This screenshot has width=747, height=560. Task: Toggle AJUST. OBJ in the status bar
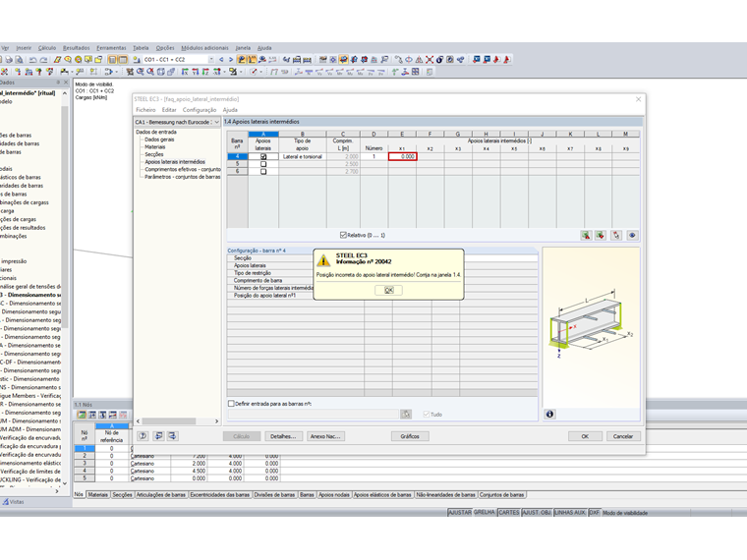coord(537,513)
